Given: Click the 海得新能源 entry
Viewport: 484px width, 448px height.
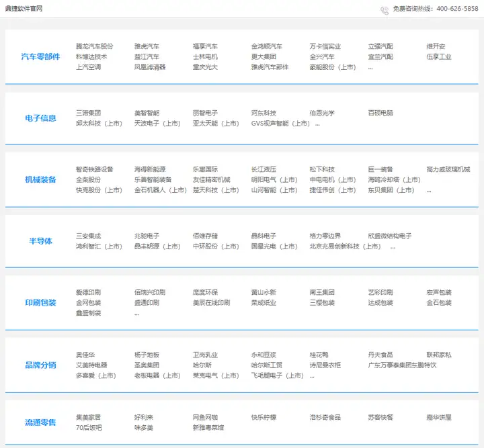Looking at the screenshot, I should click(150, 169).
